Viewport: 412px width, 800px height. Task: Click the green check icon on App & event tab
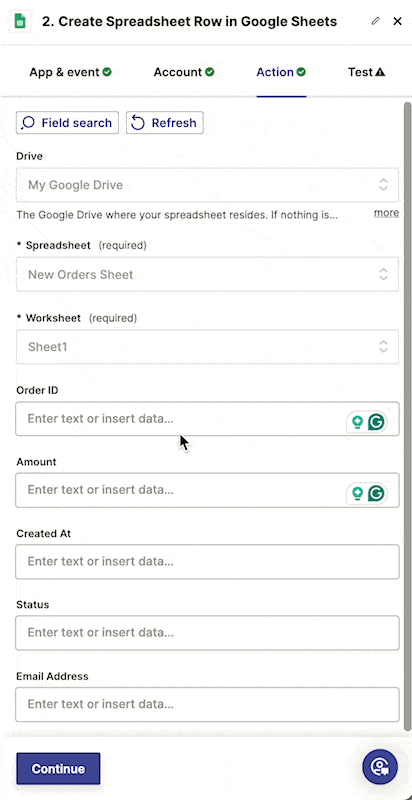point(107,72)
